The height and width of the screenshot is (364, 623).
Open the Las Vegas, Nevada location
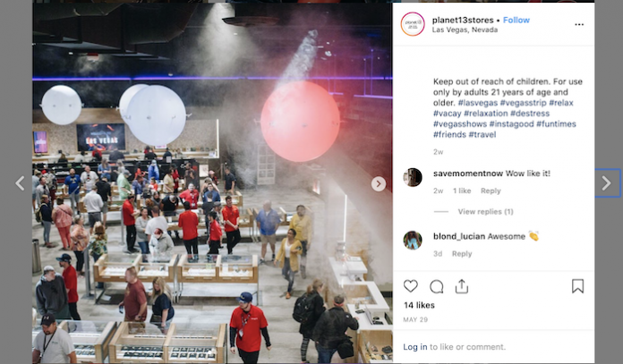click(465, 30)
